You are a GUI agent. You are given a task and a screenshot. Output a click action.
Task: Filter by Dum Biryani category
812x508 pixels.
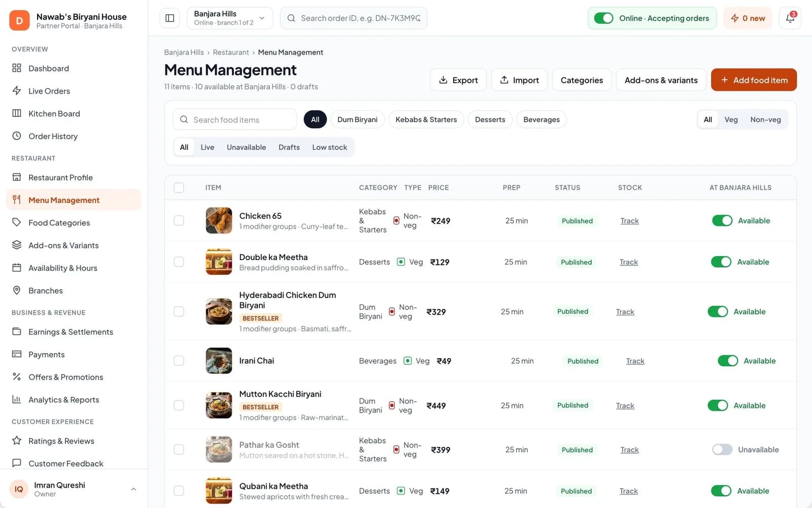click(357, 119)
